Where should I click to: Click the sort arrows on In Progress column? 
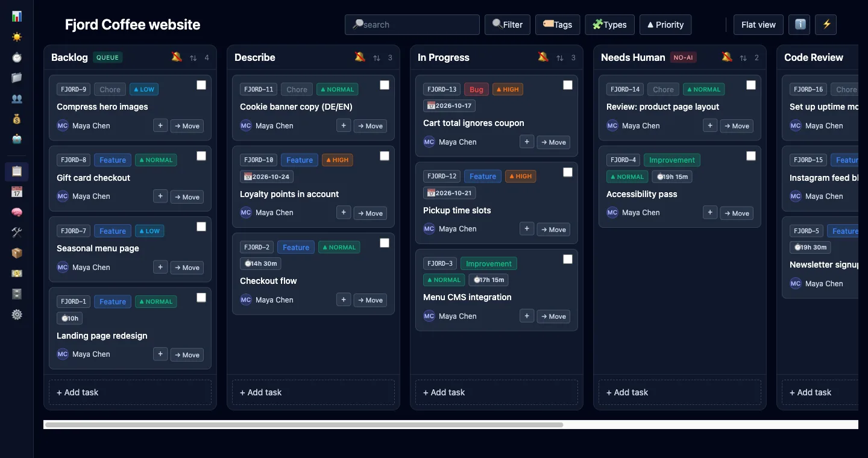(x=560, y=58)
